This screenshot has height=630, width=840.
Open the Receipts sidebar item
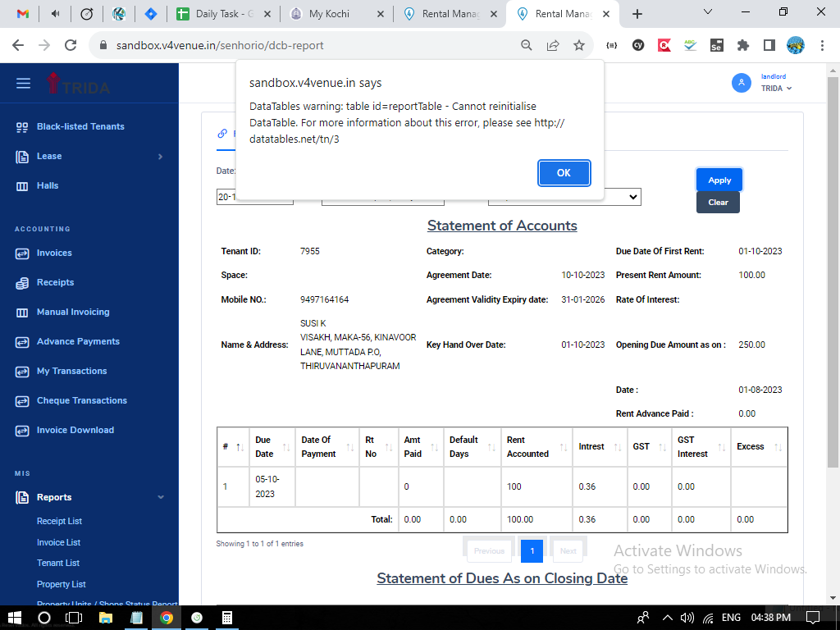[x=55, y=282]
